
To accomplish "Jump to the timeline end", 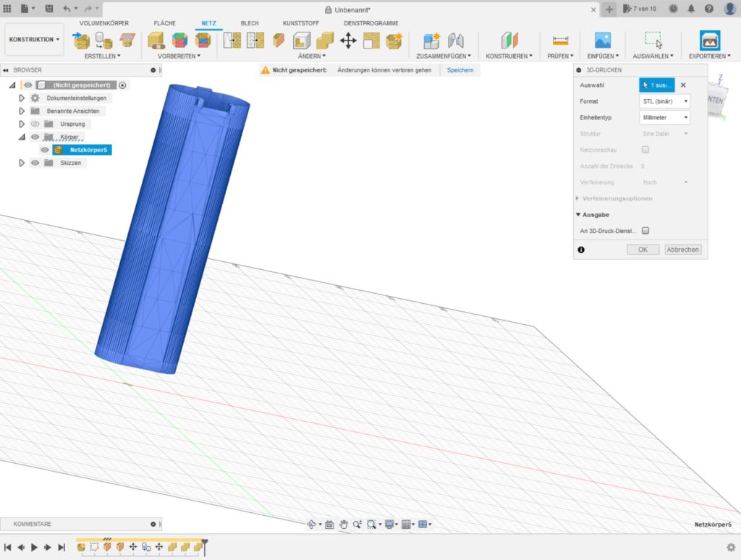I will pos(62,547).
